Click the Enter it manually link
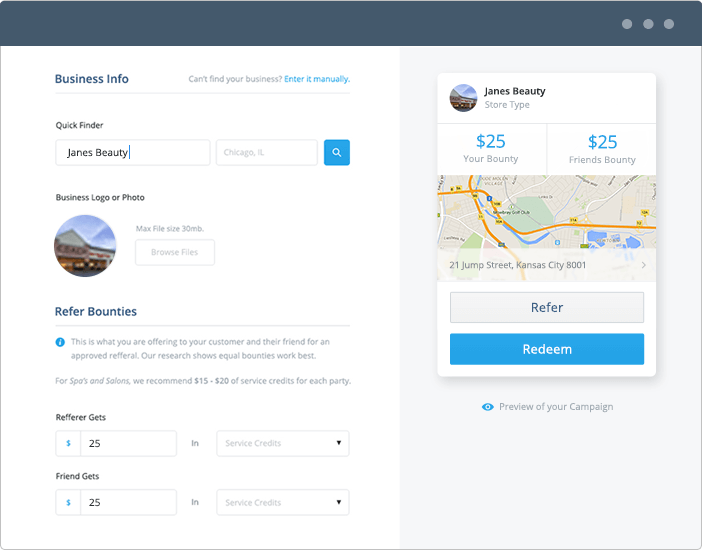Viewport: 702px width, 550px height. [x=317, y=79]
